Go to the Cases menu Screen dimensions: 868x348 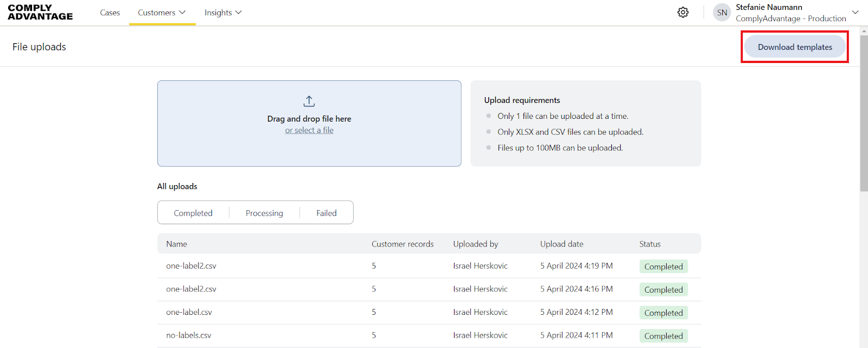(110, 12)
